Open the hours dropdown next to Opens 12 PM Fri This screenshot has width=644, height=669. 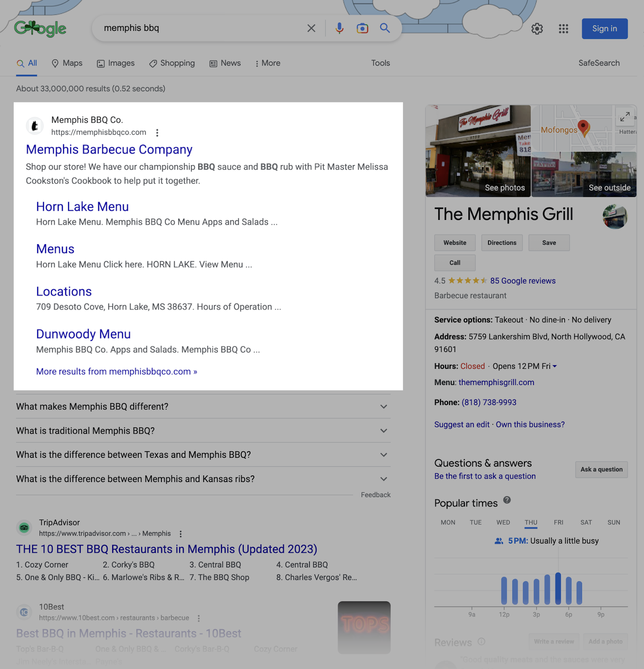point(555,366)
